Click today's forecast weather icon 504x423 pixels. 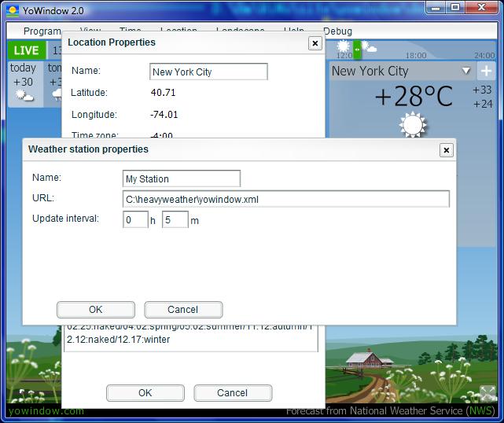click(24, 96)
